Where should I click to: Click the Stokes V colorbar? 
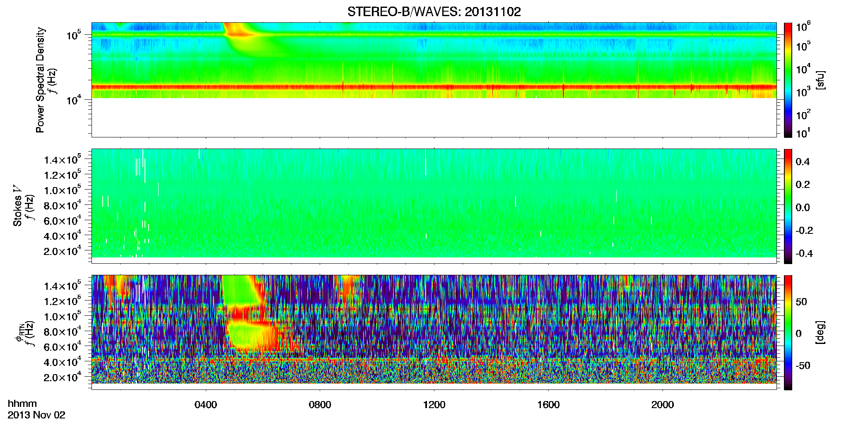click(x=788, y=206)
